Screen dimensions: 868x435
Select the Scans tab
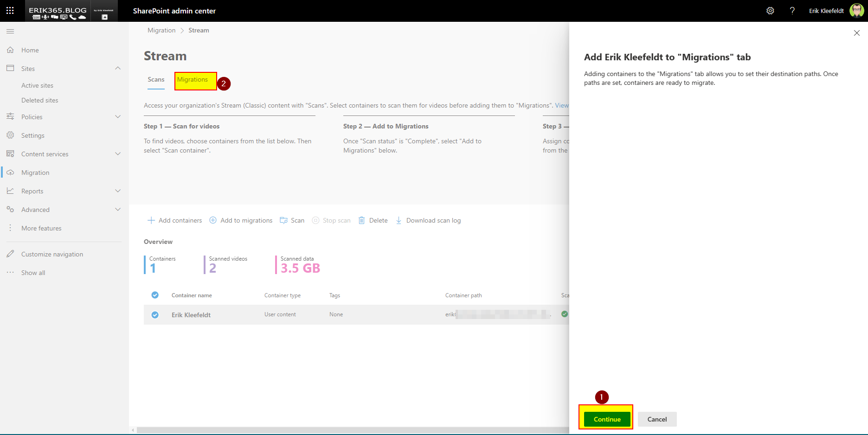(x=156, y=80)
